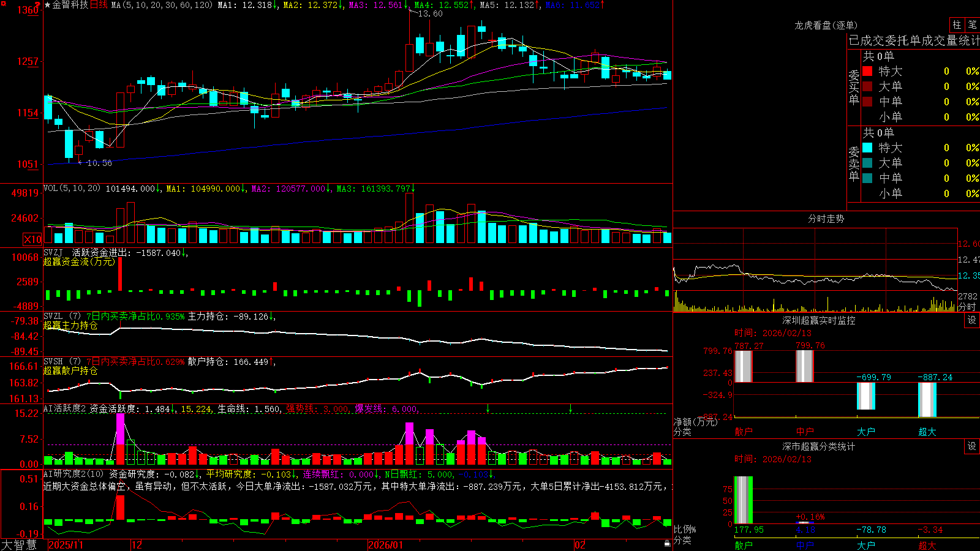Click the 超赢主力持仓 label

(70, 325)
